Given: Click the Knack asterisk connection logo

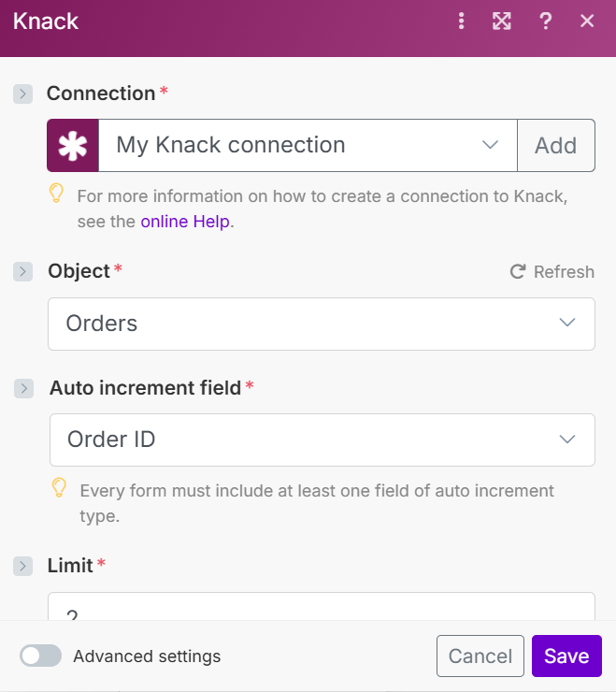Looking at the screenshot, I should pos(73,145).
